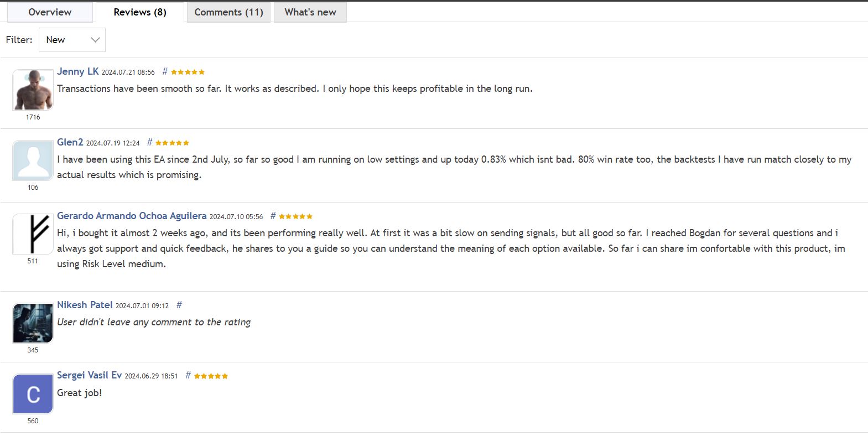Click Glen2's avatar thumbnail

coord(32,160)
